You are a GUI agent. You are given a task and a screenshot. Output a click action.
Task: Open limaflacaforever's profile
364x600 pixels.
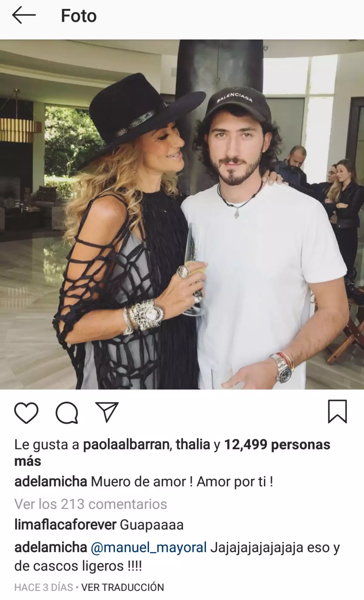(66, 525)
